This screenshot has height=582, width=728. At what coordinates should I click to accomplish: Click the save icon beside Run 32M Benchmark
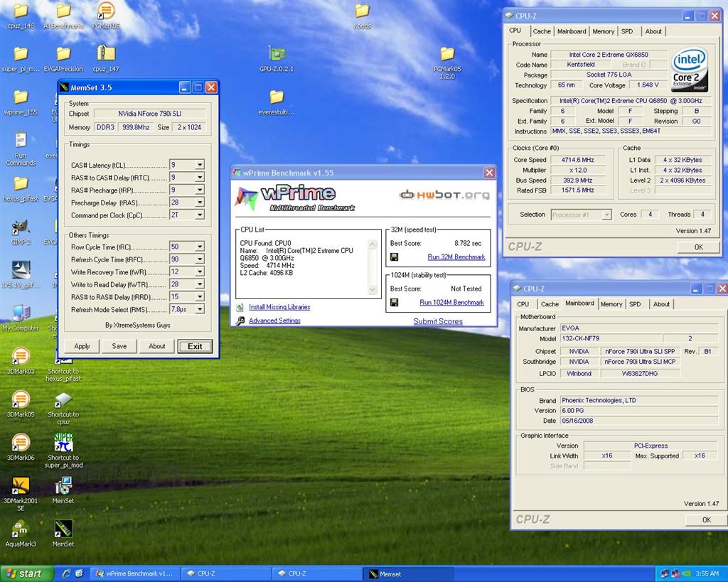point(394,257)
